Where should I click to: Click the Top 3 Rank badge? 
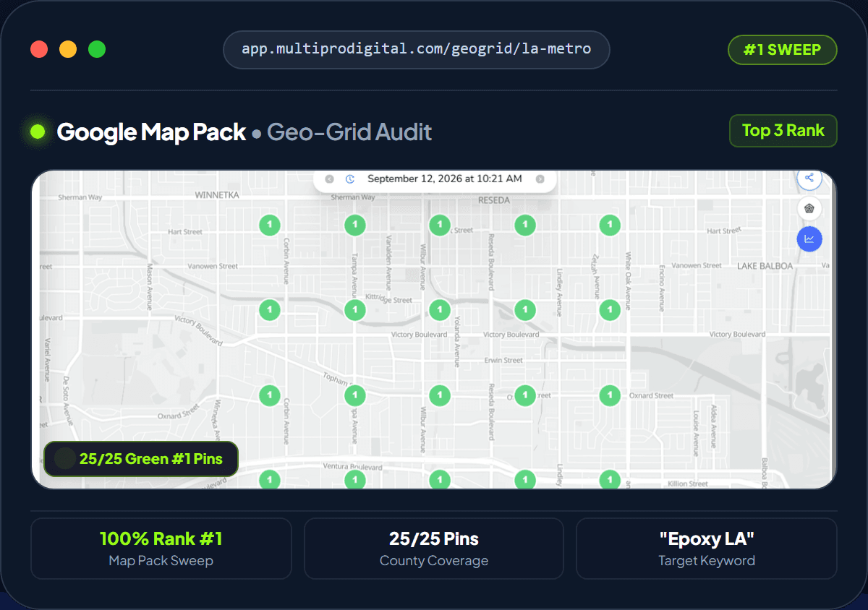(x=783, y=131)
